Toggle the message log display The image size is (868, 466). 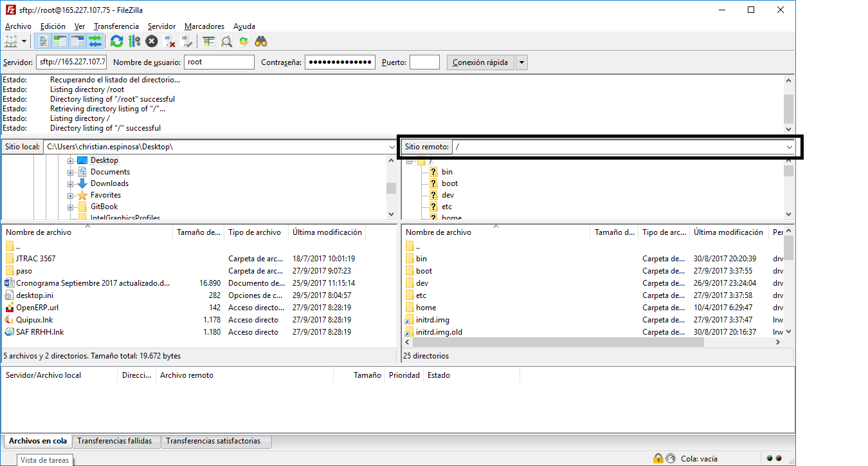tap(42, 41)
